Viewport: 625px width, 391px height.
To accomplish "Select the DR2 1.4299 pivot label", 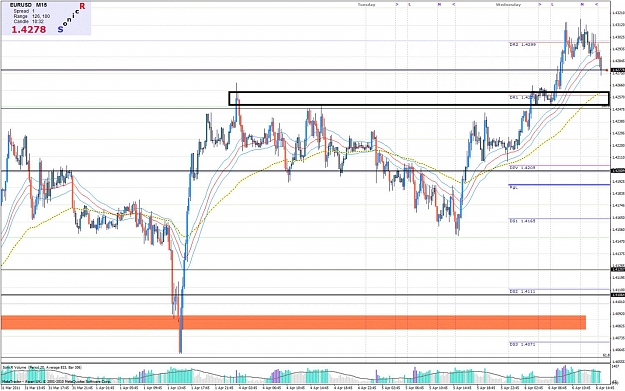I will tap(523, 45).
